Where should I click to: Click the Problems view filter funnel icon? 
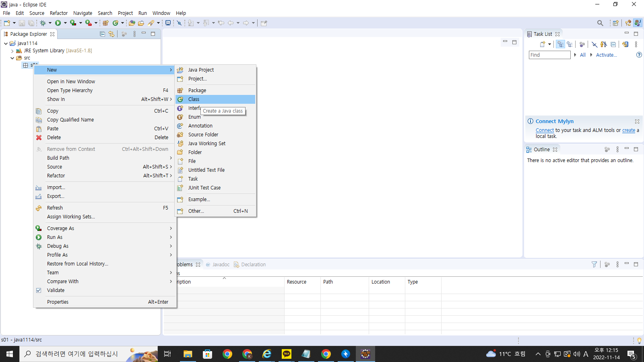point(594,264)
